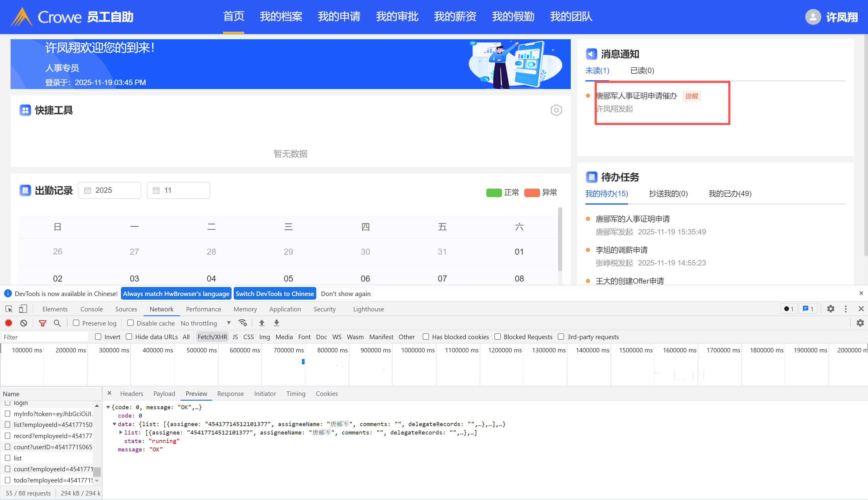Open DevTools settings gear icon

(830, 309)
